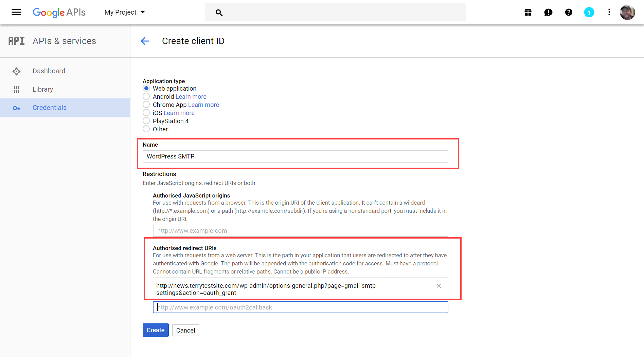Screen dimensions: 644x357
Task: Open iOS Learn more link
Action: 179,113
